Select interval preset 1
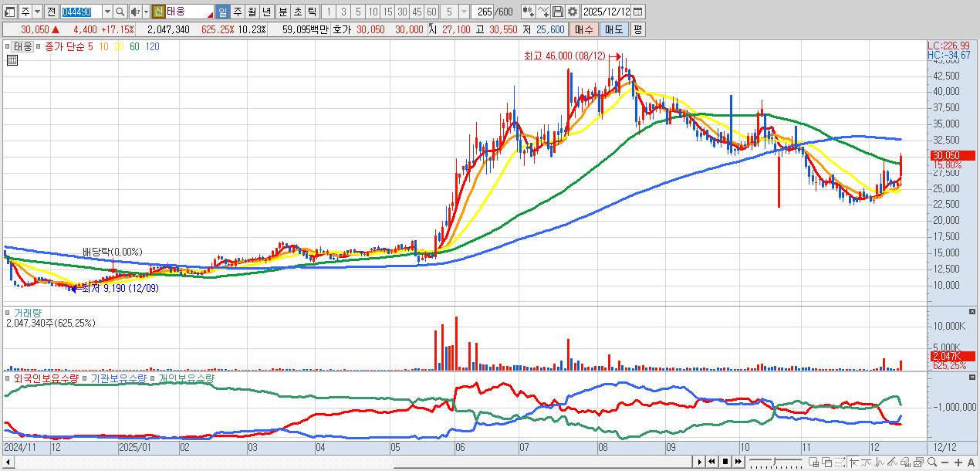Viewport: 980px width, 471px height. [329, 12]
